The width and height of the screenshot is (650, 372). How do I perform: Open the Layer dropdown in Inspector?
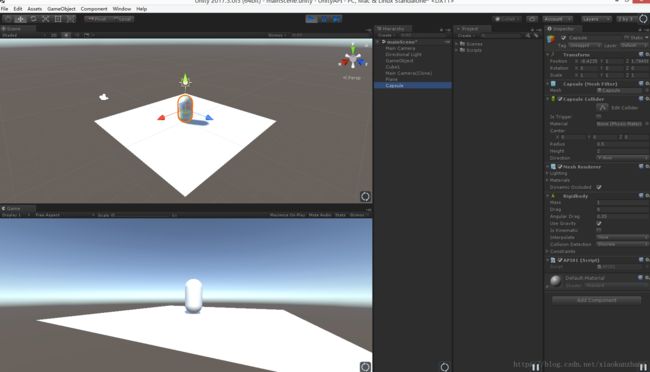pos(634,45)
